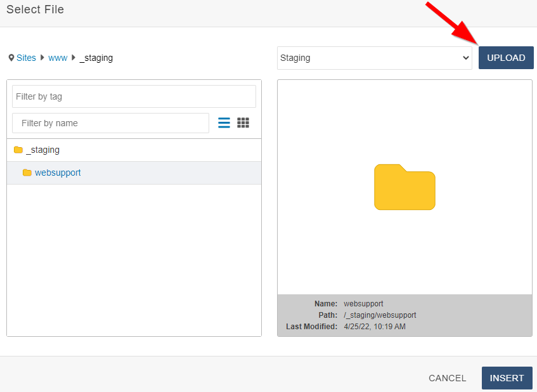
Task: Switch to list view layout
Action: pos(224,123)
